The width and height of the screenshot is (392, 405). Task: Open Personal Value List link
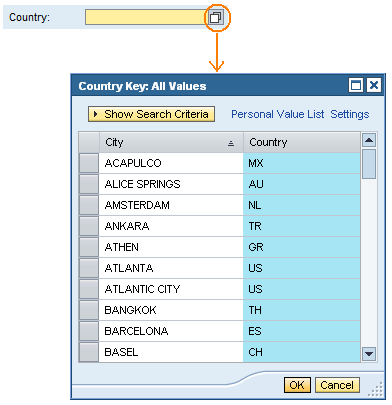tap(277, 114)
